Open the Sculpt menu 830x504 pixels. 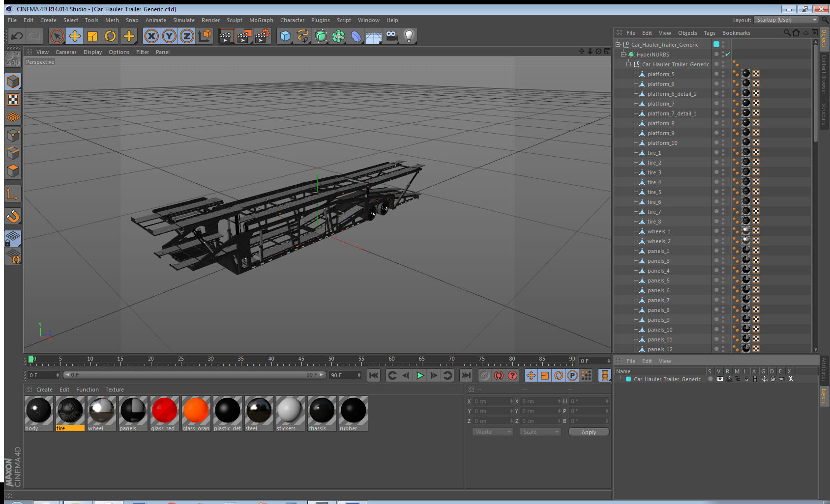[235, 20]
